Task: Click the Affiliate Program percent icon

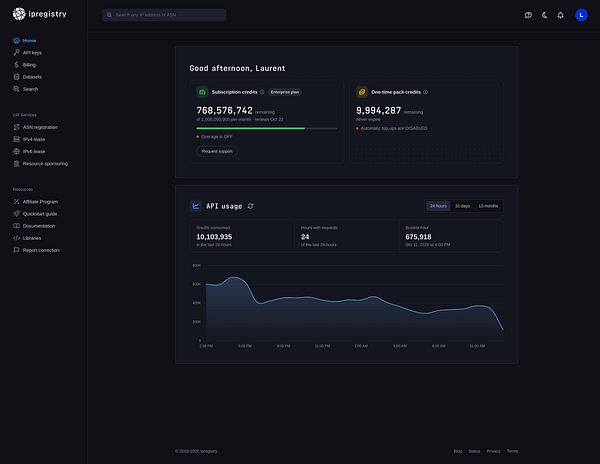Action: click(x=16, y=202)
